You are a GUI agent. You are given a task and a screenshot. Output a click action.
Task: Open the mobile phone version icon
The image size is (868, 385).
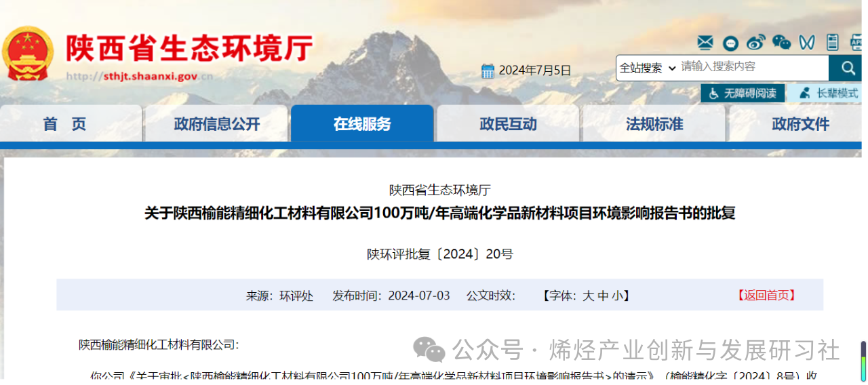(832, 43)
